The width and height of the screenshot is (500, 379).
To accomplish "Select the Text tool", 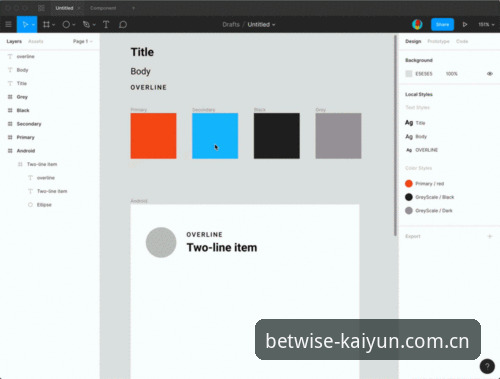I will pos(106,24).
